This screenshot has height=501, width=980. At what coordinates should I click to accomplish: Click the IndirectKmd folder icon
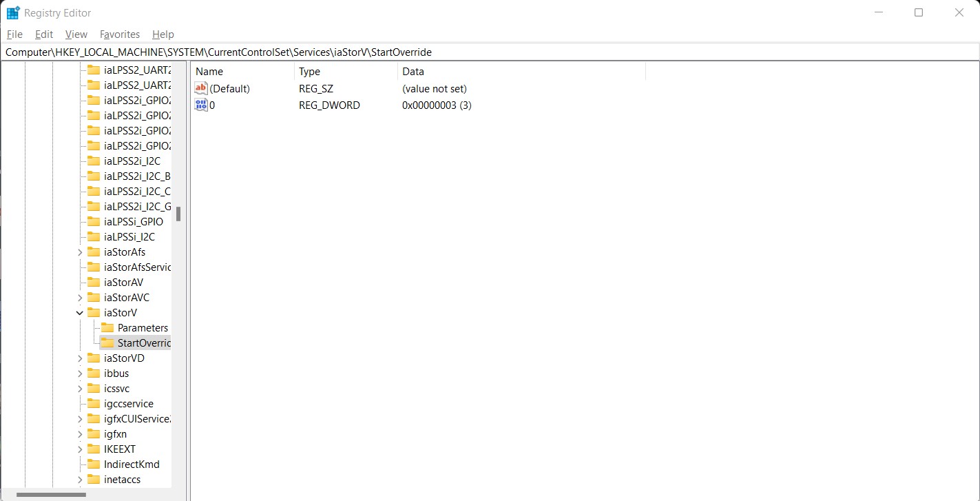pyautogui.click(x=94, y=464)
